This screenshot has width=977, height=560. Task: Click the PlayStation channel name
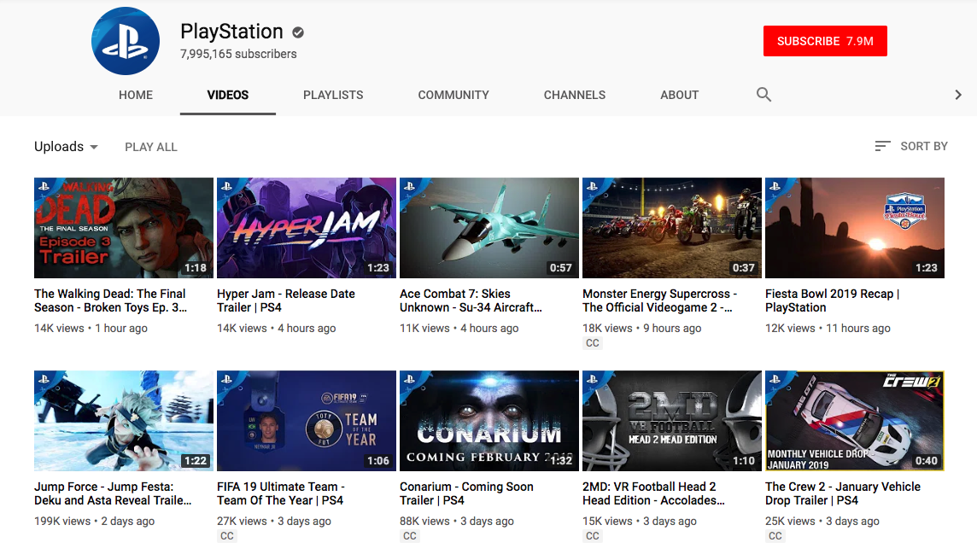[231, 31]
